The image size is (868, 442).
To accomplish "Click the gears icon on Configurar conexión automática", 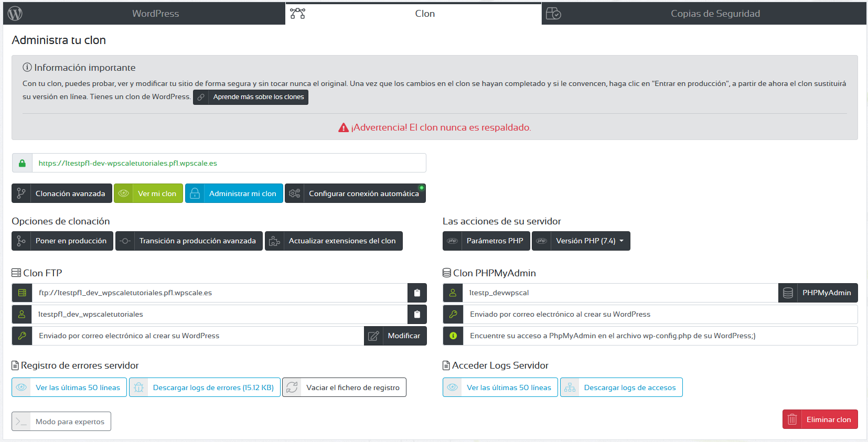I will [294, 193].
